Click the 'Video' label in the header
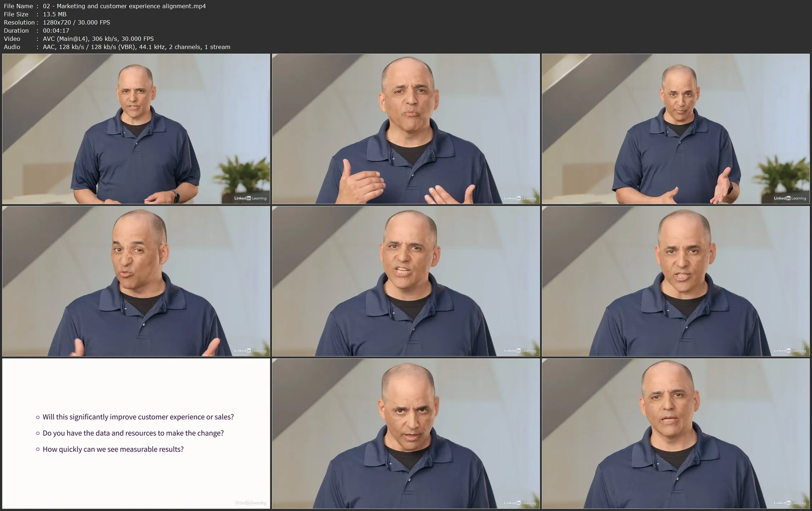This screenshot has width=812, height=511. pos(12,39)
